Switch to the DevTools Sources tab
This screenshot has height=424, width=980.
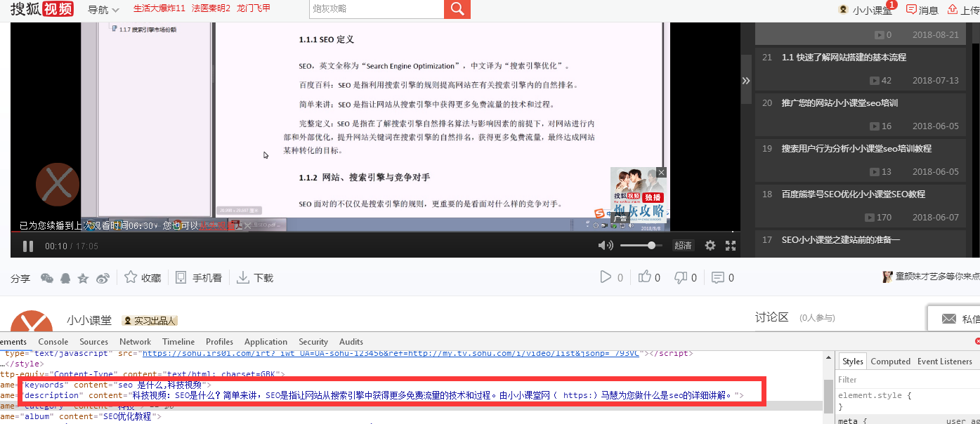(93, 342)
